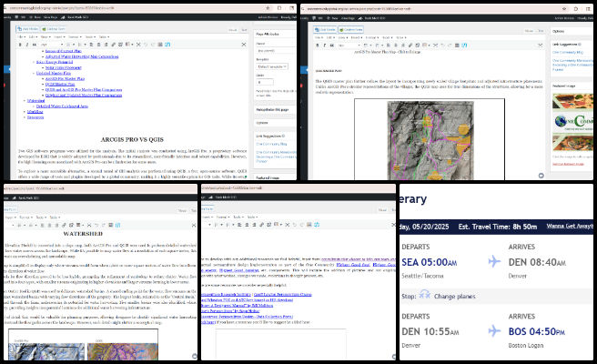This screenshot has width=597, height=364.
Task: Open Resources link in the table of contents
Action: tap(35, 117)
